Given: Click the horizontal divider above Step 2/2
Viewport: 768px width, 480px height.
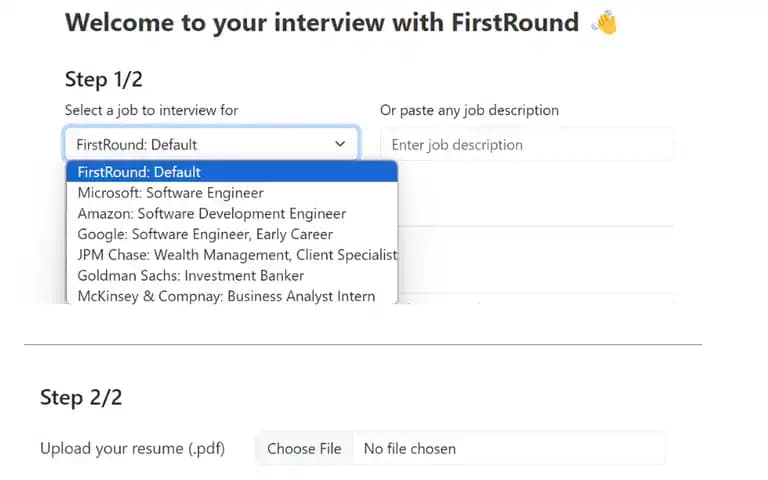Looking at the screenshot, I should pyautogui.click(x=363, y=344).
